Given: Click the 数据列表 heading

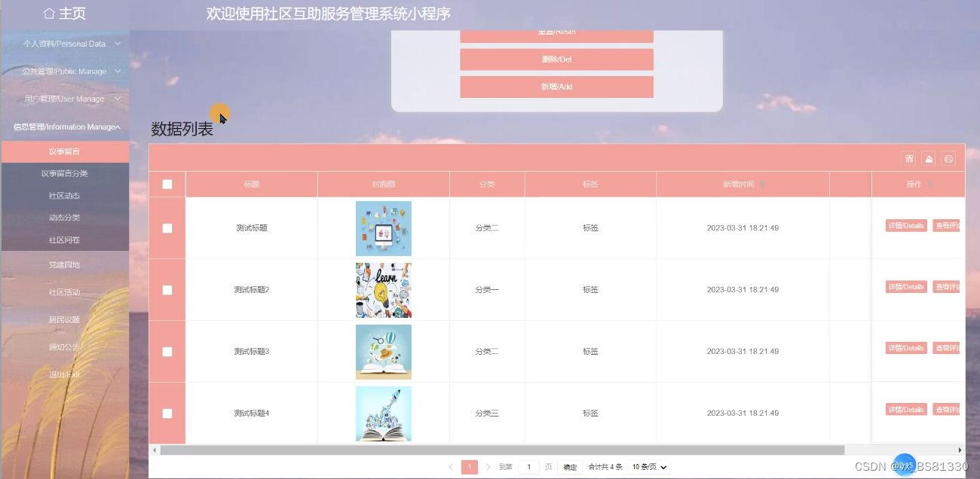Looking at the screenshot, I should click(x=182, y=129).
